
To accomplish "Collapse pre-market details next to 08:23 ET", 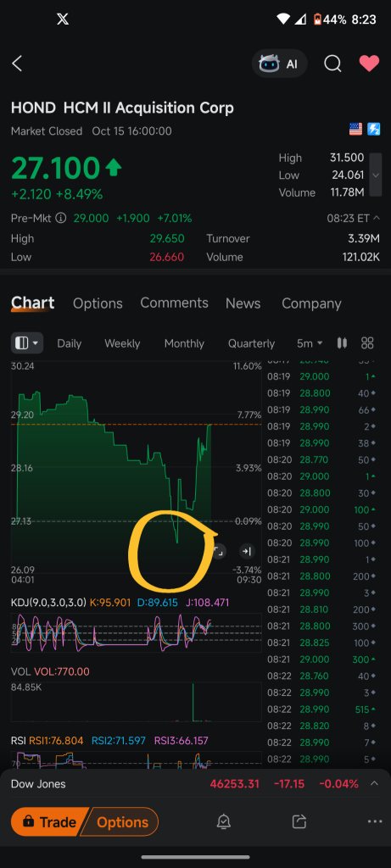I will click(377, 218).
